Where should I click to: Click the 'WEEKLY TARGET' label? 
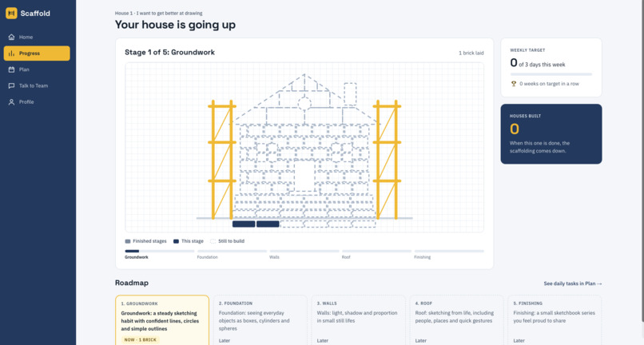pyautogui.click(x=527, y=50)
